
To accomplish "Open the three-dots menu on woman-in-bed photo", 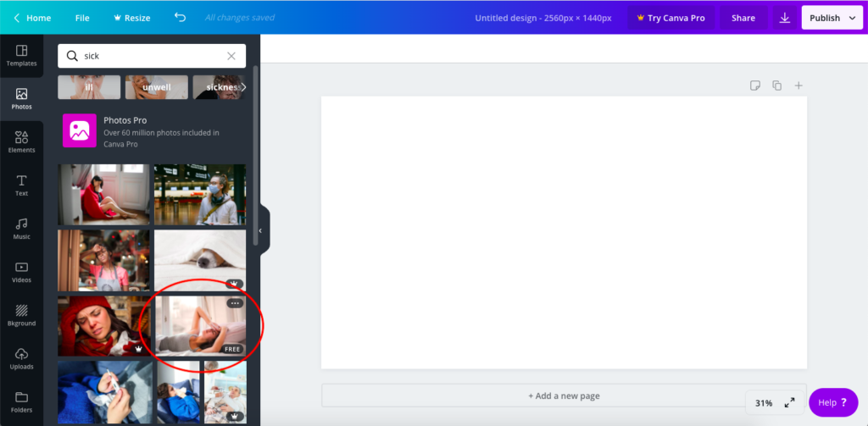I will (x=236, y=303).
